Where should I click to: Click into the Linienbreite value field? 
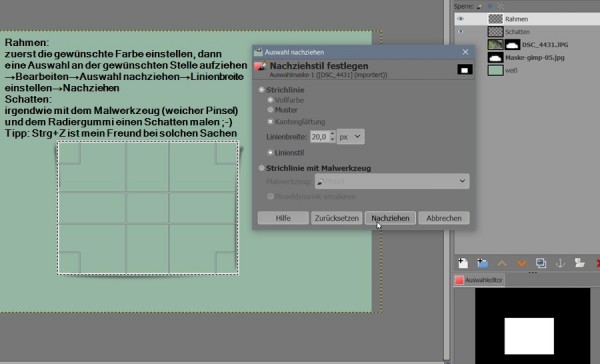(x=320, y=137)
